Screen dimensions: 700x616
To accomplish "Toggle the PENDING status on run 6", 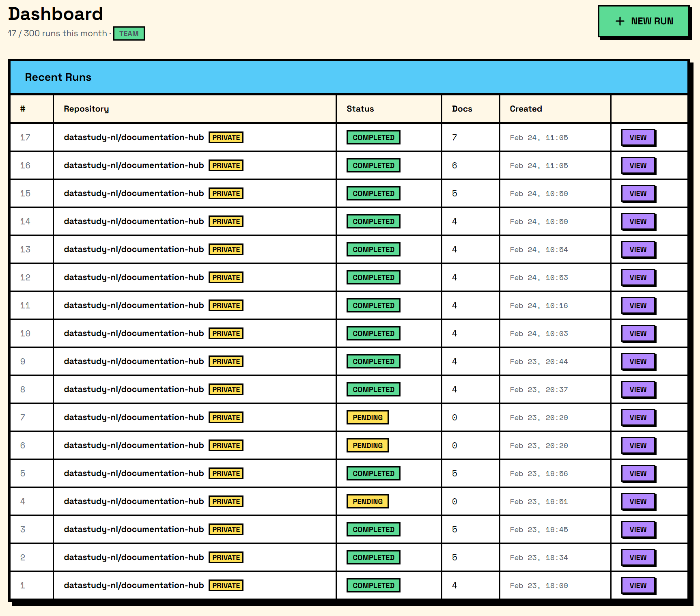I will tap(367, 445).
